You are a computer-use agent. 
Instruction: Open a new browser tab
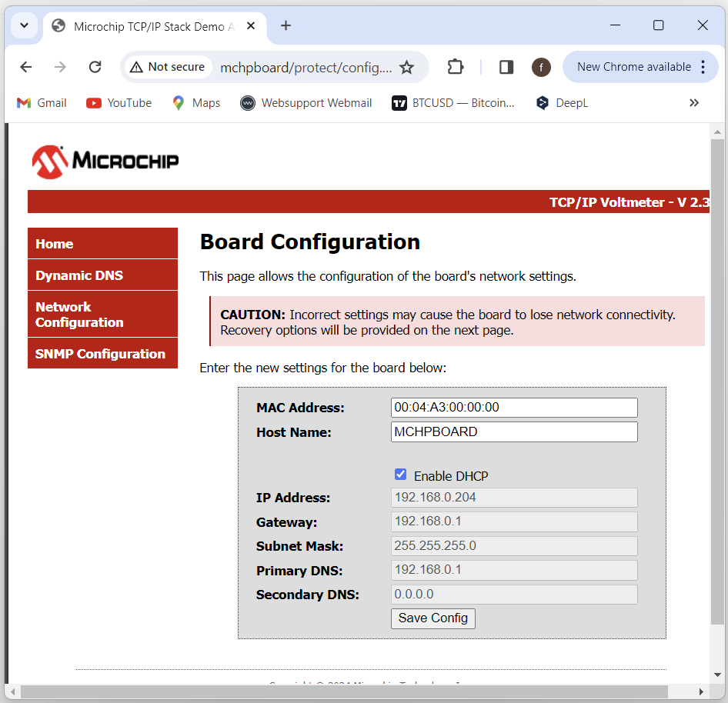286,25
